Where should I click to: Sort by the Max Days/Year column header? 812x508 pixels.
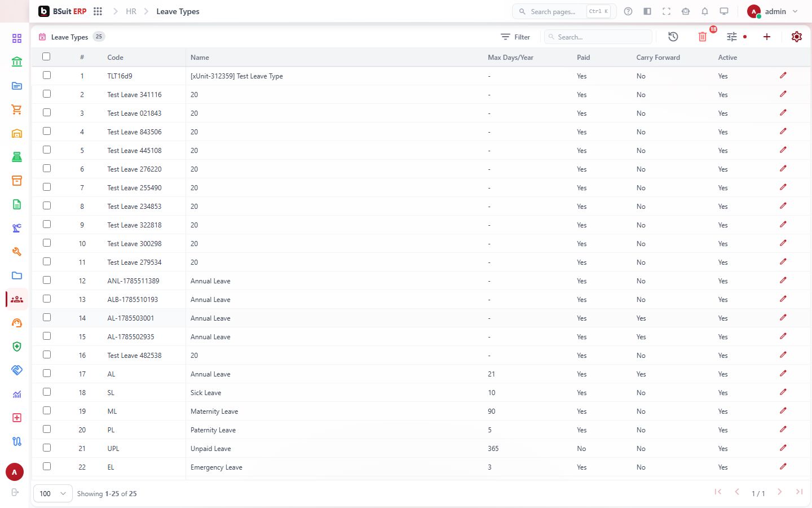[510, 58]
